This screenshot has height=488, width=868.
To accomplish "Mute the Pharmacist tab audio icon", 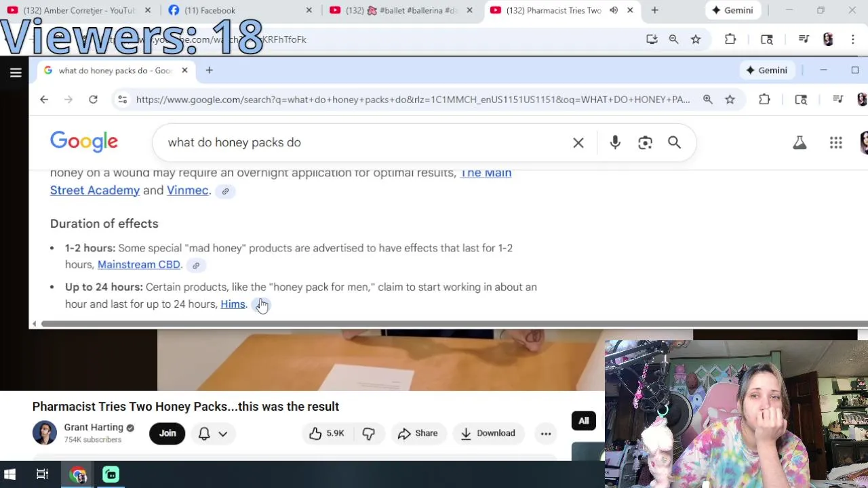I will point(614,10).
